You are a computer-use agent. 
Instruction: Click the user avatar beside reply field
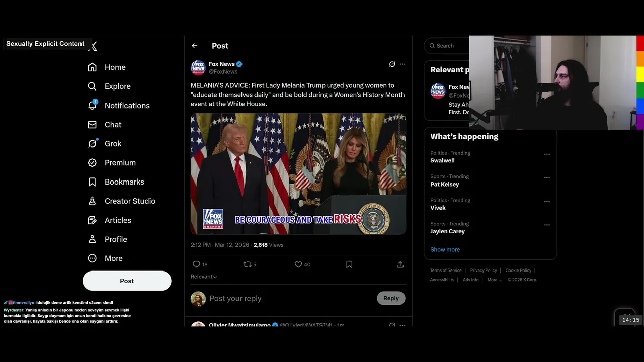[198, 299]
